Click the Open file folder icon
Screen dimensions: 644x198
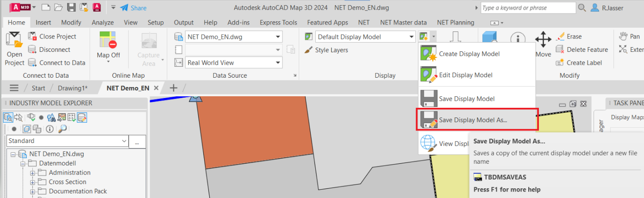point(58,7)
